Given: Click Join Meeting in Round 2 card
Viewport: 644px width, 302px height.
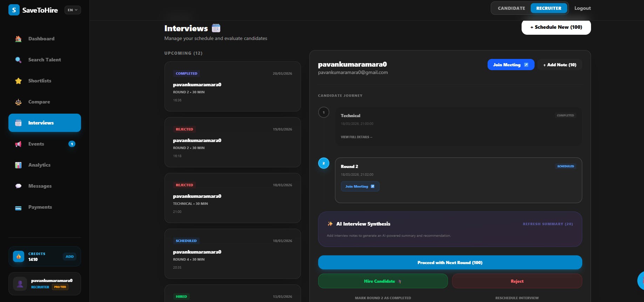Looking at the screenshot, I should coord(360,186).
